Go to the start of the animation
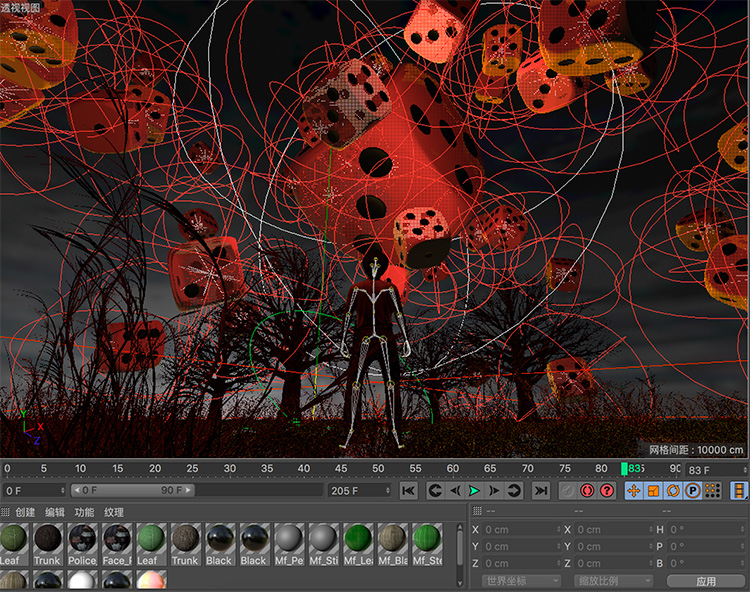 click(408, 491)
